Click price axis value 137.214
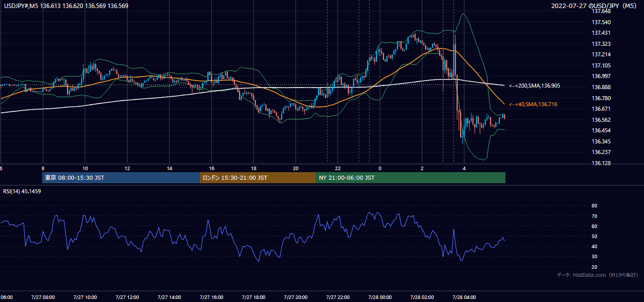Screen dimensions: 644x302 coord(601,54)
